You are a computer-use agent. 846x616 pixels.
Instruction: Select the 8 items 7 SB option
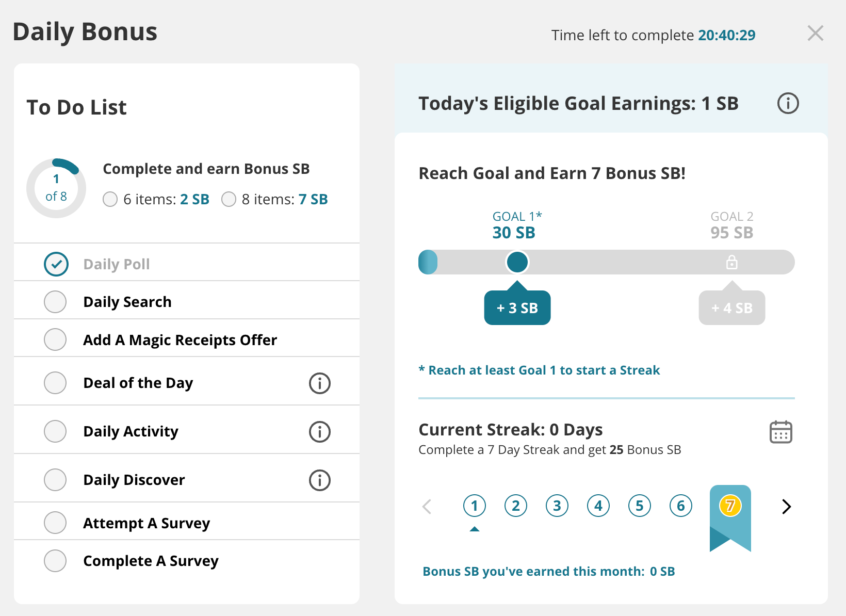229,199
